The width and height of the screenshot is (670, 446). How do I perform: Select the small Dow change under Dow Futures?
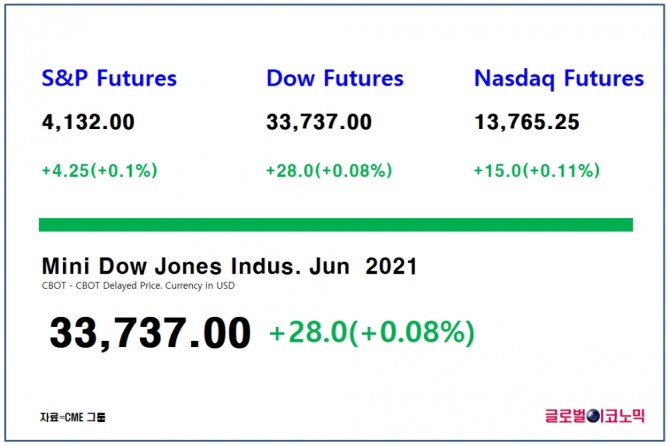(x=328, y=171)
